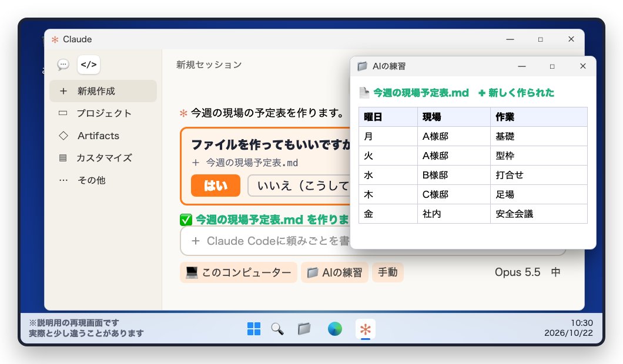Expand the その他 menu item
Viewport: 623px width, 364px height.
pyautogui.click(x=103, y=180)
